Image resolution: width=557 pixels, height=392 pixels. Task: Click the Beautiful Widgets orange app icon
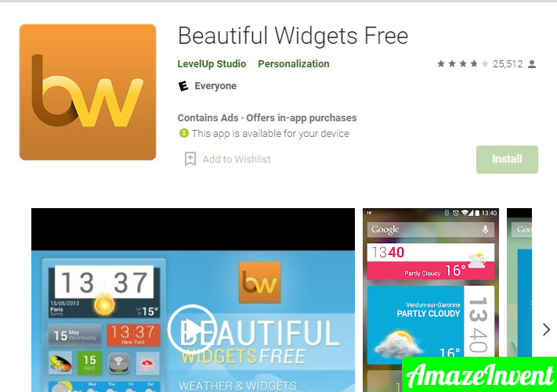88,92
